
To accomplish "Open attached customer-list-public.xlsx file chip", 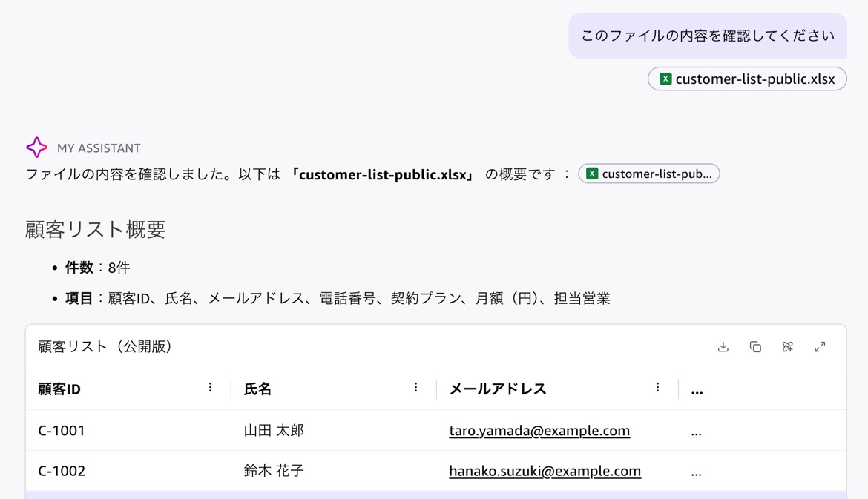I will point(747,79).
